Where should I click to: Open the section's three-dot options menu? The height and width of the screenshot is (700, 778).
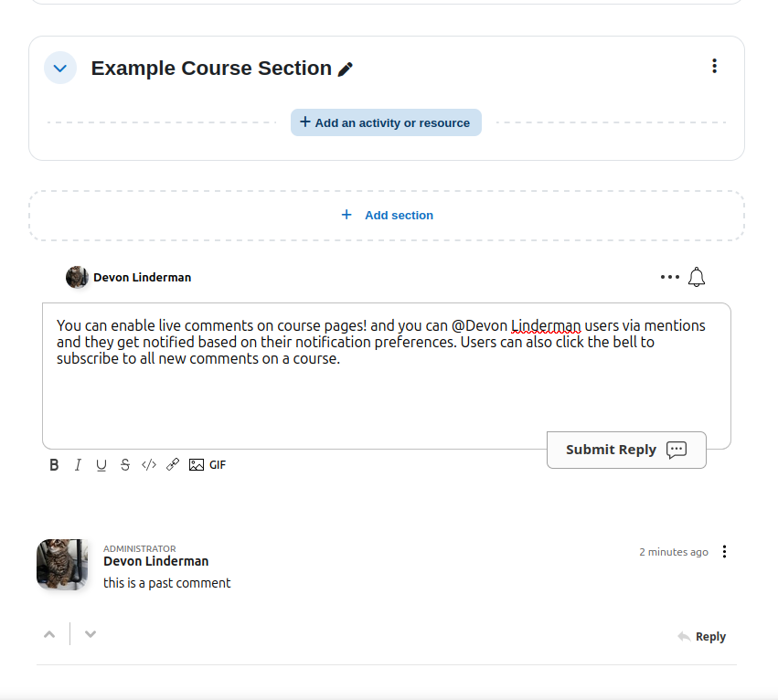(714, 66)
